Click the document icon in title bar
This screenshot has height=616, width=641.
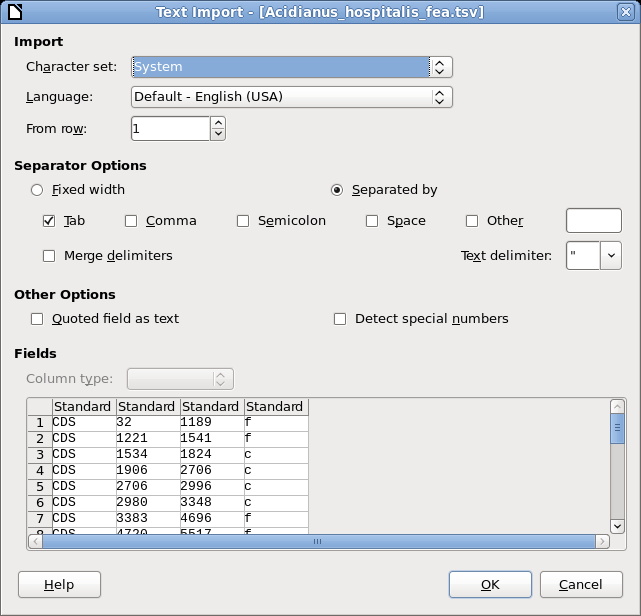tap(13, 12)
